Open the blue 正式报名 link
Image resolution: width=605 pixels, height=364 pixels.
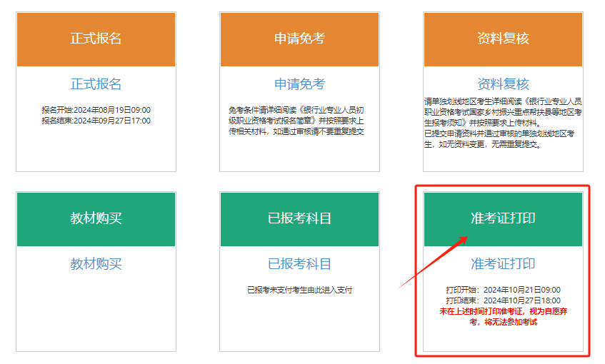click(x=96, y=84)
